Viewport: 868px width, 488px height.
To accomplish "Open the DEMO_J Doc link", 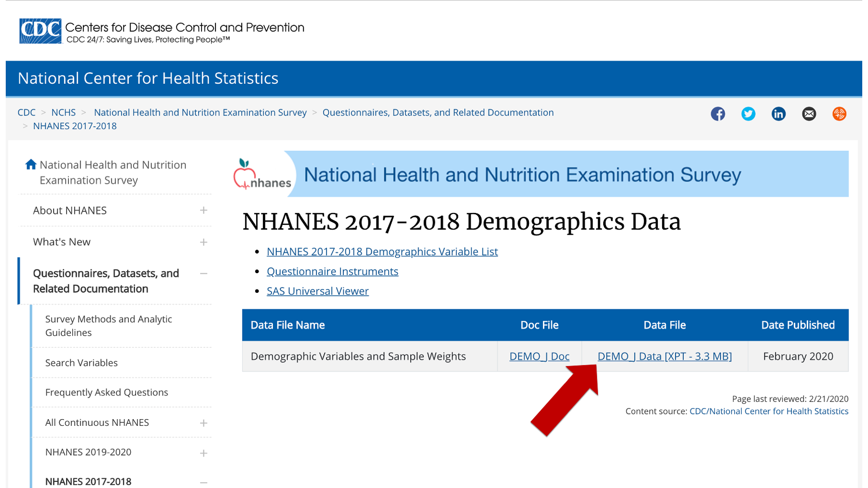I will point(539,356).
